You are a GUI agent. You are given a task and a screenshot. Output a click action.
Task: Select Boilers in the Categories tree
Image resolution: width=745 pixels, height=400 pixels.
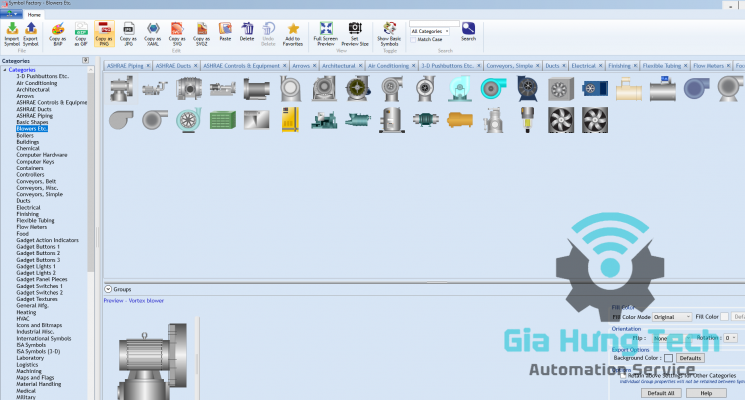coord(27,135)
